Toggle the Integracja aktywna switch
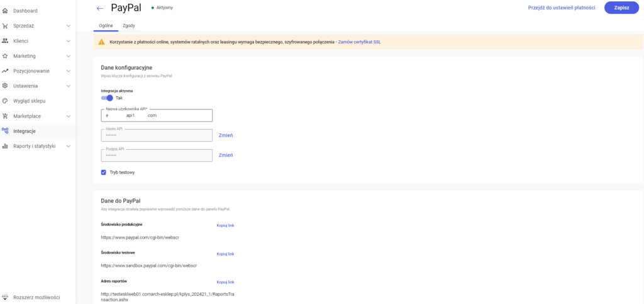 [x=107, y=98]
